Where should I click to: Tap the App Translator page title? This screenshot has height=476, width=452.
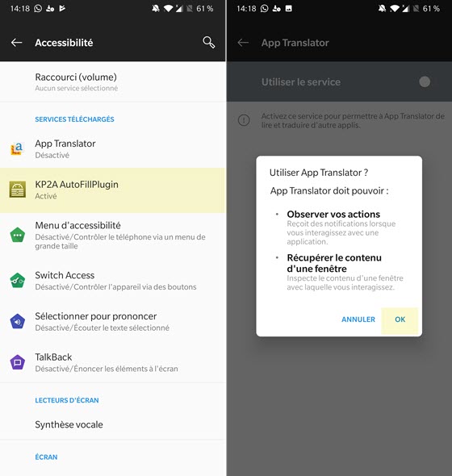tap(295, 43)
